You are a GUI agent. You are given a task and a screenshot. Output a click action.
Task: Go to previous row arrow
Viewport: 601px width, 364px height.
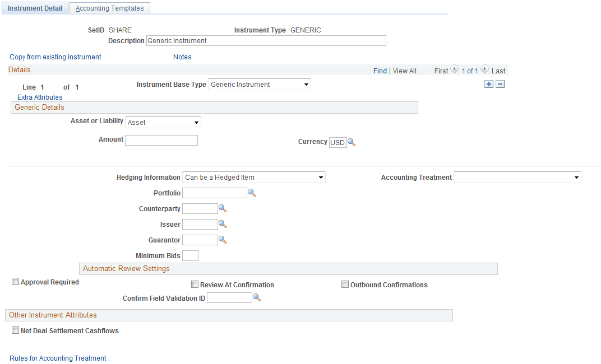454,69
